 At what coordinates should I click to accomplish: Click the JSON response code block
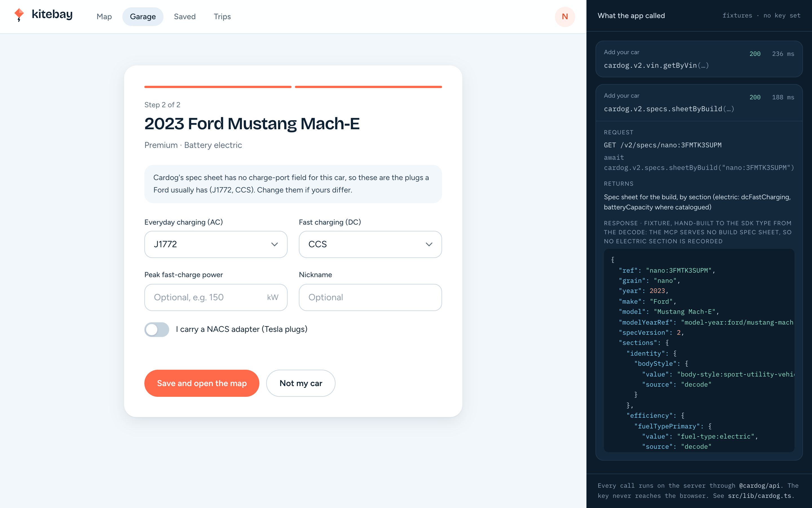699,351
